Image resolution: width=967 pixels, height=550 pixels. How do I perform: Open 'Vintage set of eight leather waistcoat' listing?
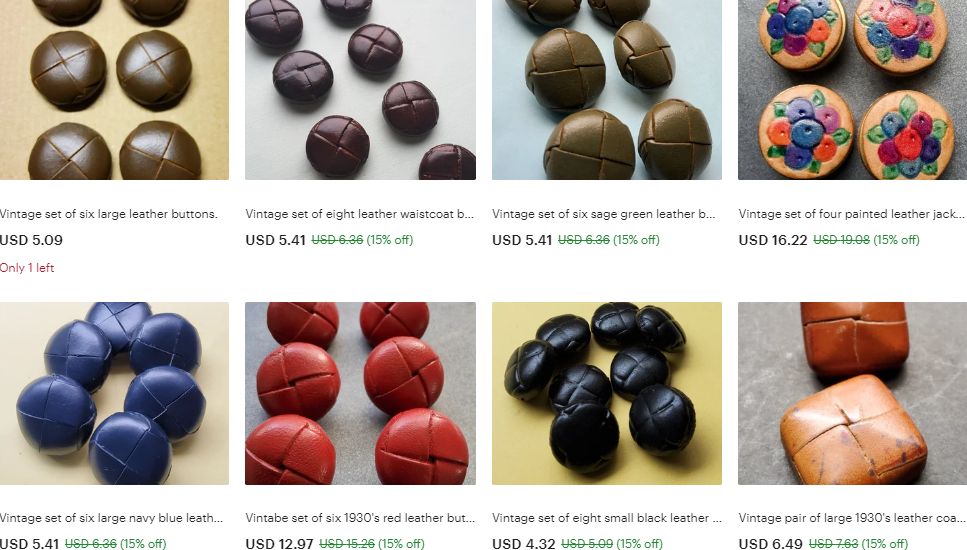click(360, 214)
